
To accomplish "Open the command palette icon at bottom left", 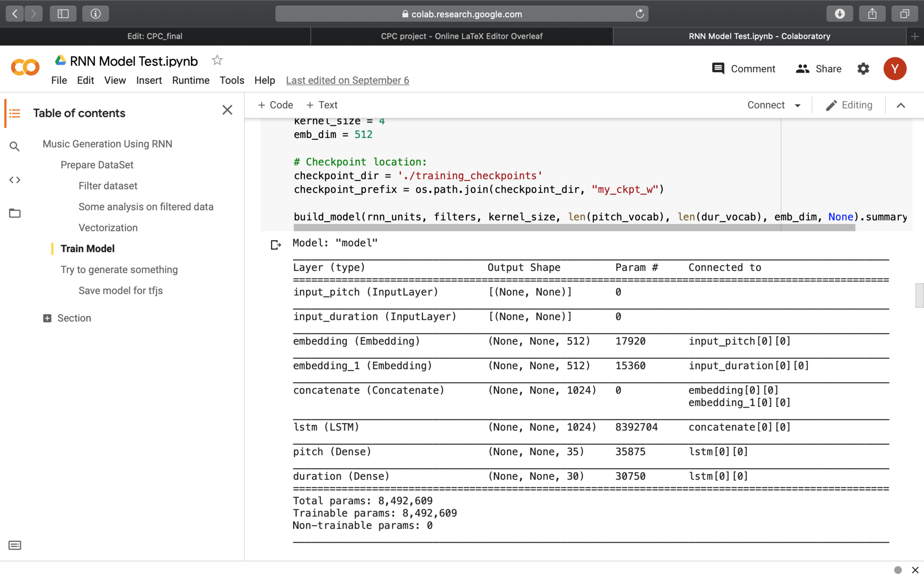I will tap(15, 545).
